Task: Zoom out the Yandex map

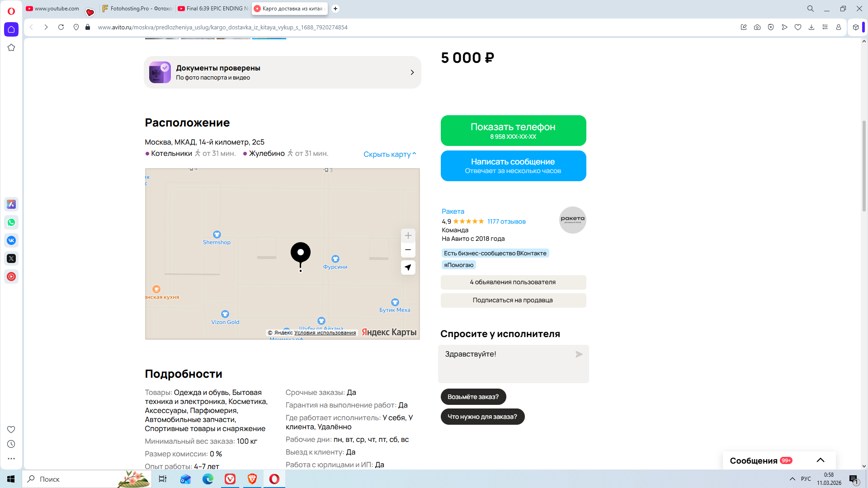Action: (408, 250)
